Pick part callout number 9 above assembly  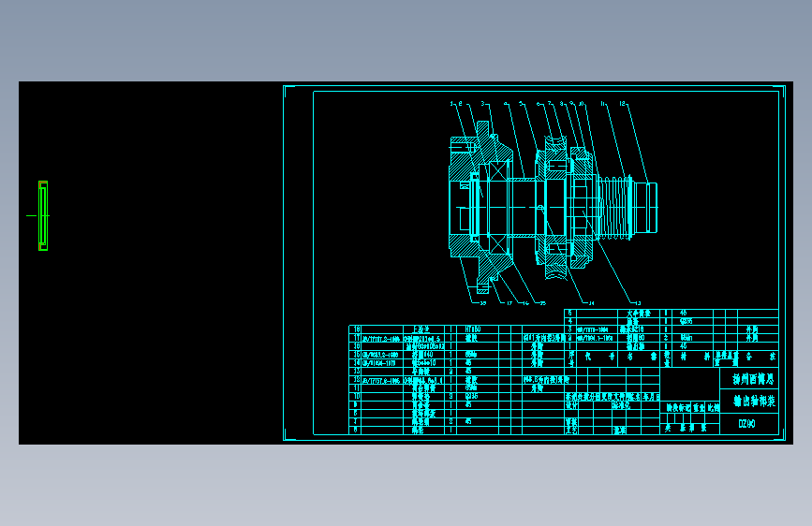pos(571,104)
